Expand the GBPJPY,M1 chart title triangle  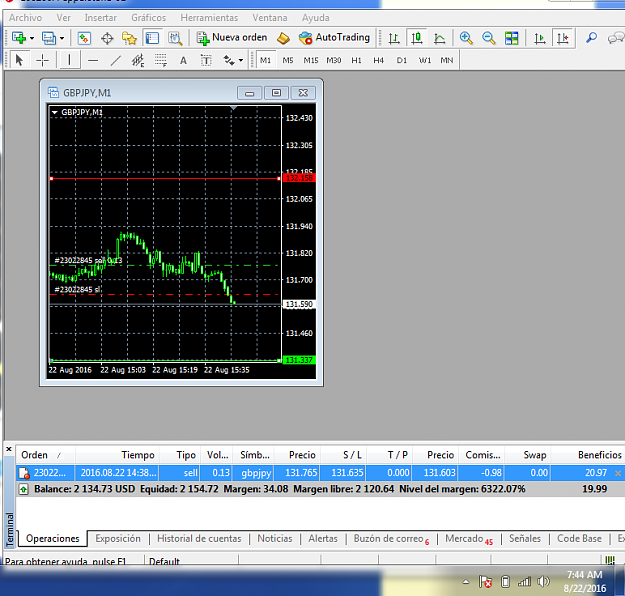(55, 113)
